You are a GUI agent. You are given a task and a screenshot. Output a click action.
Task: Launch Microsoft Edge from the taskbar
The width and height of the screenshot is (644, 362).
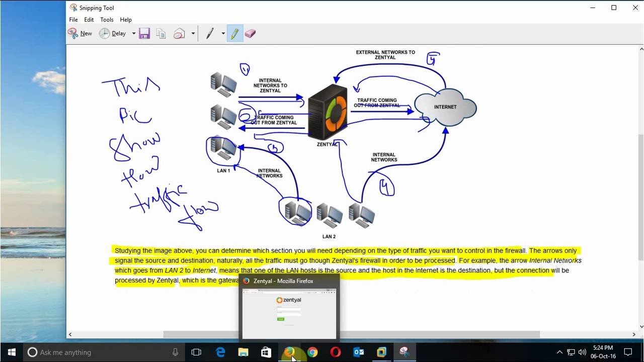pyautogui.click(x=220, y=352)
